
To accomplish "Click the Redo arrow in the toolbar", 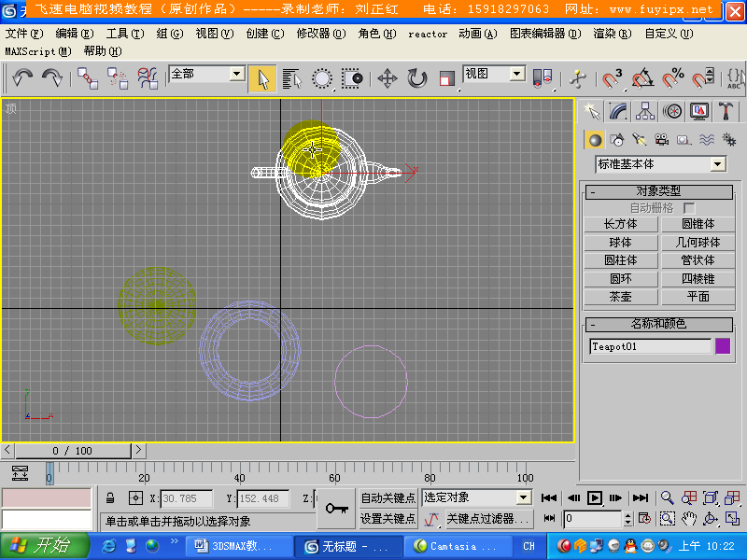I will coord(52,77).
